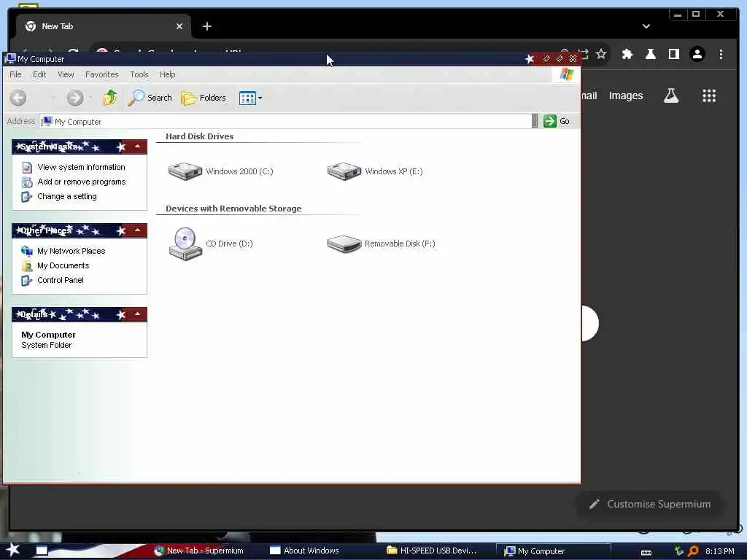Viewport: 747px width, 560px height.
Task: Click the keyboard icon in the tray
Action: (x=646, y=553)
